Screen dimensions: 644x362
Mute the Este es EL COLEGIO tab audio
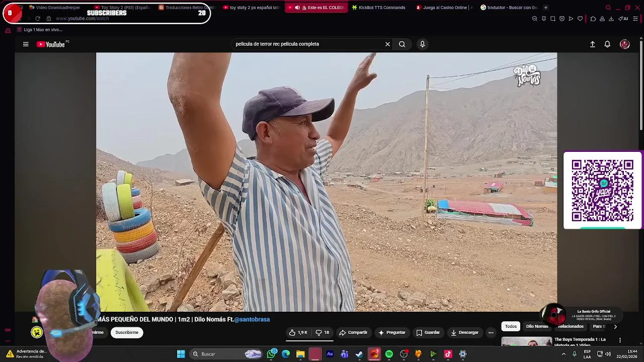[297, 8]
